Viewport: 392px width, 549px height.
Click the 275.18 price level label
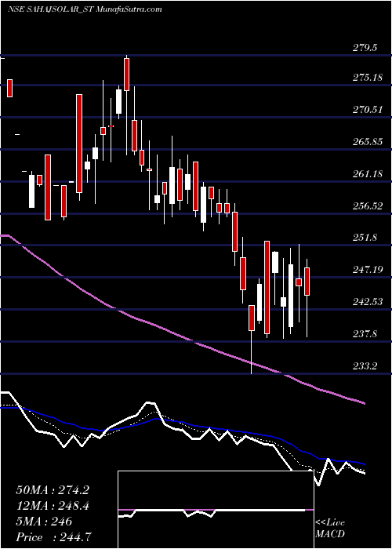367,78
